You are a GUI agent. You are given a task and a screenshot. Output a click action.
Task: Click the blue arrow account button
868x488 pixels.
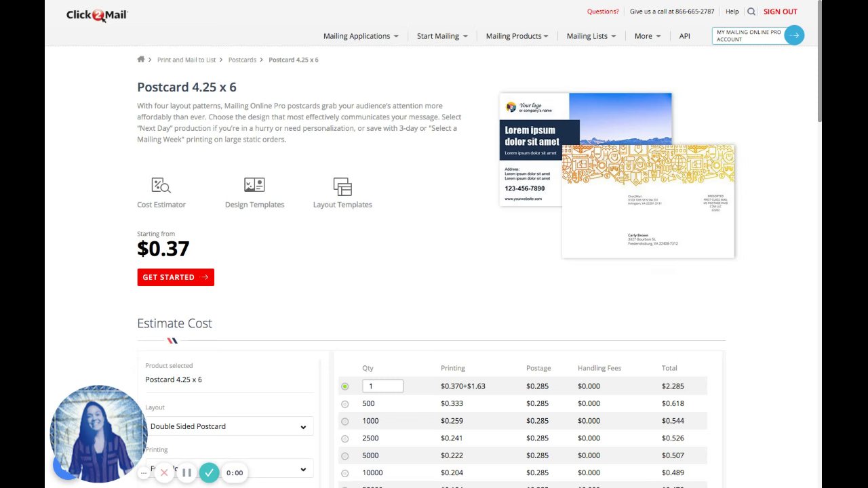point(794,35)
